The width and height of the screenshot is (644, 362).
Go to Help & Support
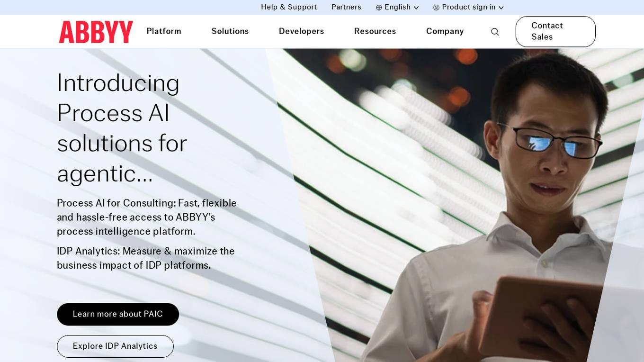point(289,7)
